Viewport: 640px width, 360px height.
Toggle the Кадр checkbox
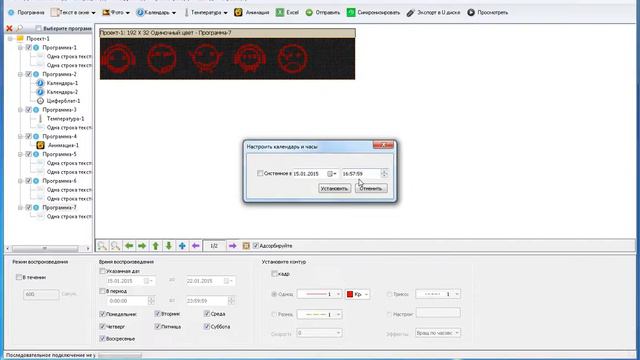tap(274, 273)
